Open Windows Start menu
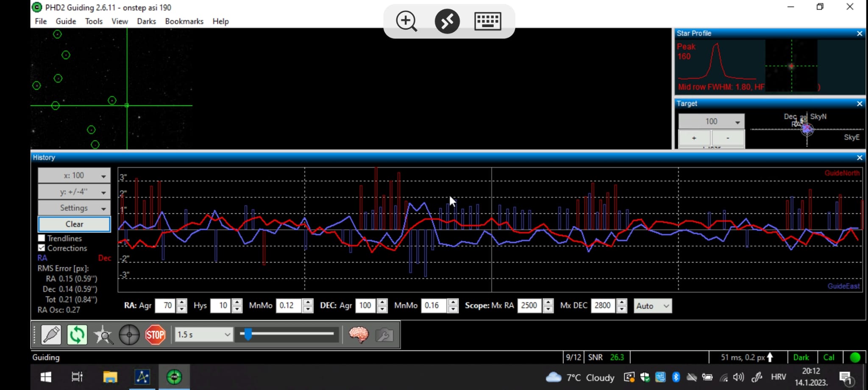 (x=46, y=377)
